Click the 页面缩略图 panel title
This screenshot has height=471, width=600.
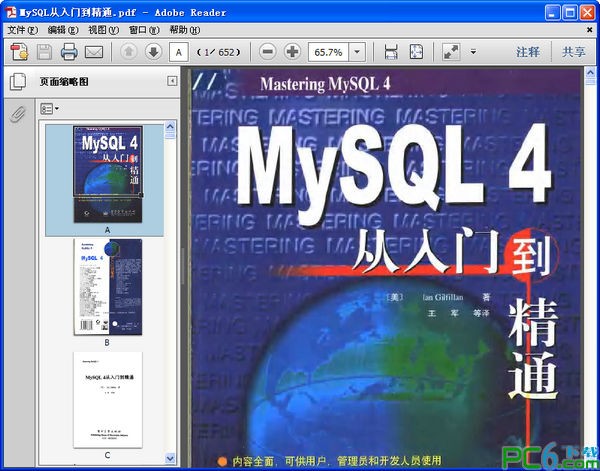pyautogui.click(x=64, y=81)
